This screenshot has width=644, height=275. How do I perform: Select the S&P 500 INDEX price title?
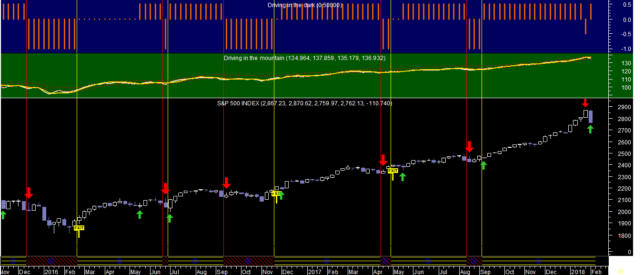[304, 103]
